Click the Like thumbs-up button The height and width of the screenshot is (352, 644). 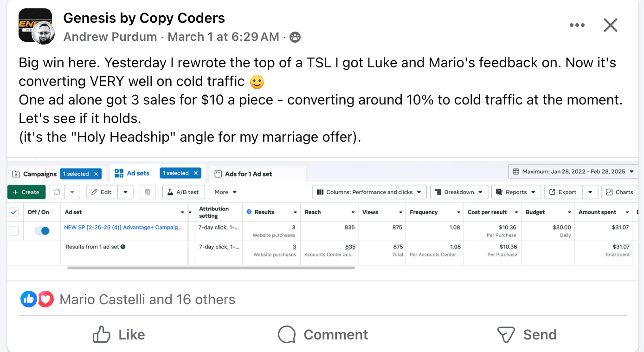pos(119,334)
